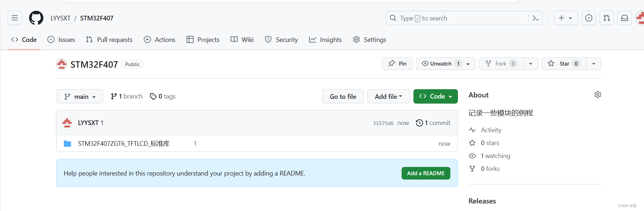The width and height of the screenshot is (644, 211).
Task: Click the star icon next to 0 stars
Action: (472, 143)
